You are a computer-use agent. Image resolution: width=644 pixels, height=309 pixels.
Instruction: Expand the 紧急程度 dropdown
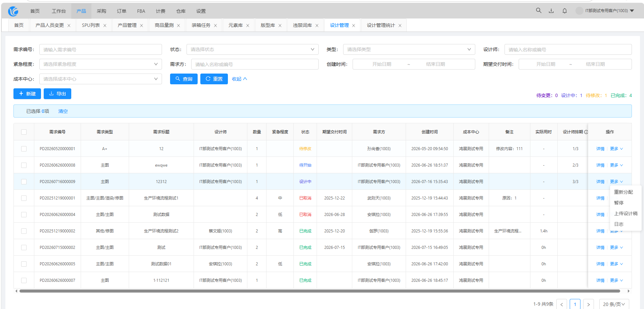click(100, 64)
